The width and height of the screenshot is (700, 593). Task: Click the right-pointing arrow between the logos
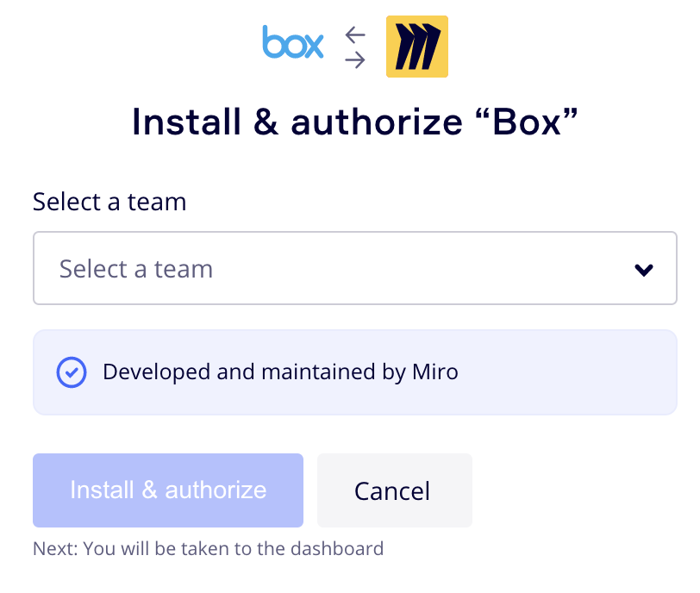354,59
